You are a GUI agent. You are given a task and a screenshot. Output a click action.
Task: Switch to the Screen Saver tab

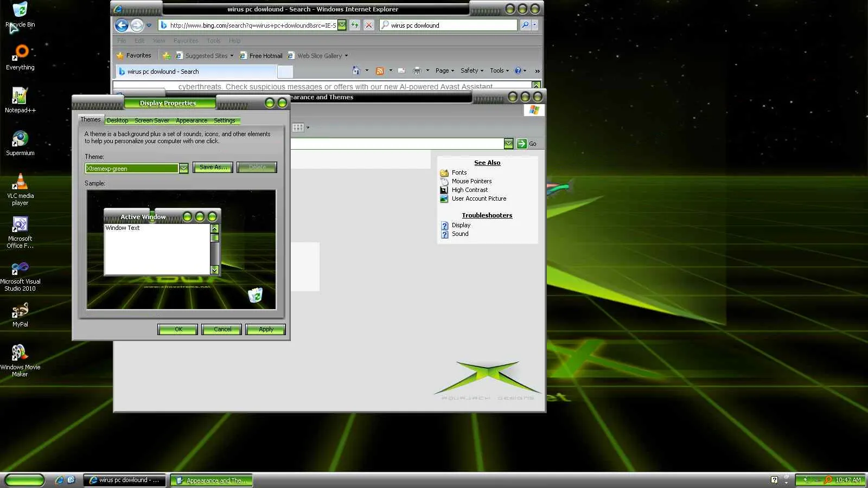152,120
